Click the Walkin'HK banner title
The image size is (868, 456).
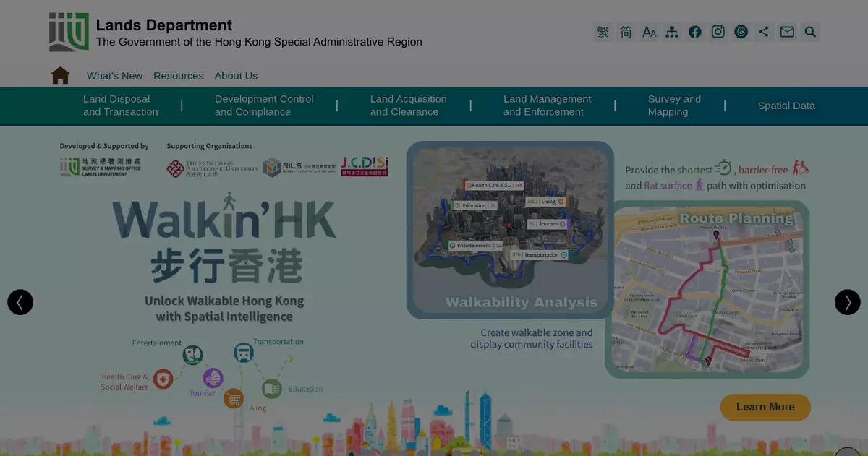click(x=224, y=219)
